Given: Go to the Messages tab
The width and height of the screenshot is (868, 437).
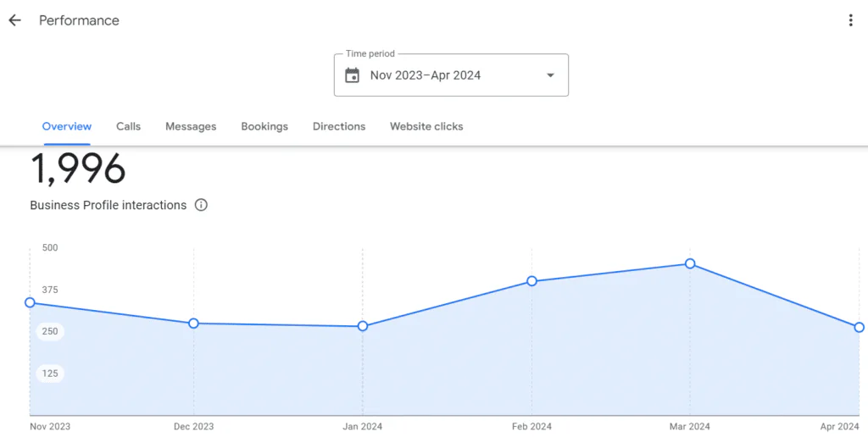Looking at the screenshot, I should point(191,126).
